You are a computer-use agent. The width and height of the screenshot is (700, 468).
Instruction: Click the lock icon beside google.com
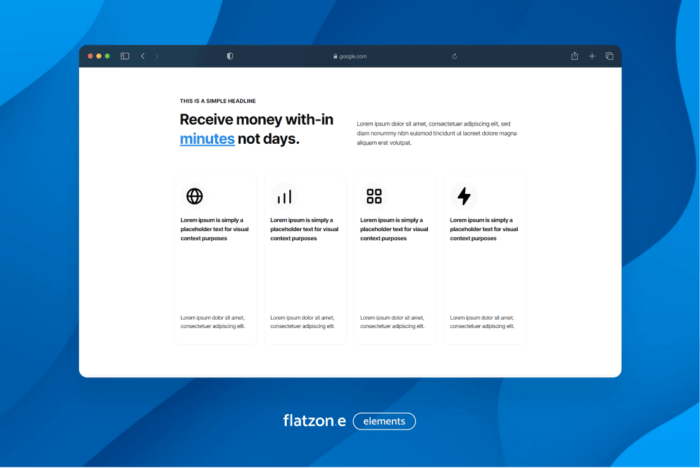pos(335,56)
